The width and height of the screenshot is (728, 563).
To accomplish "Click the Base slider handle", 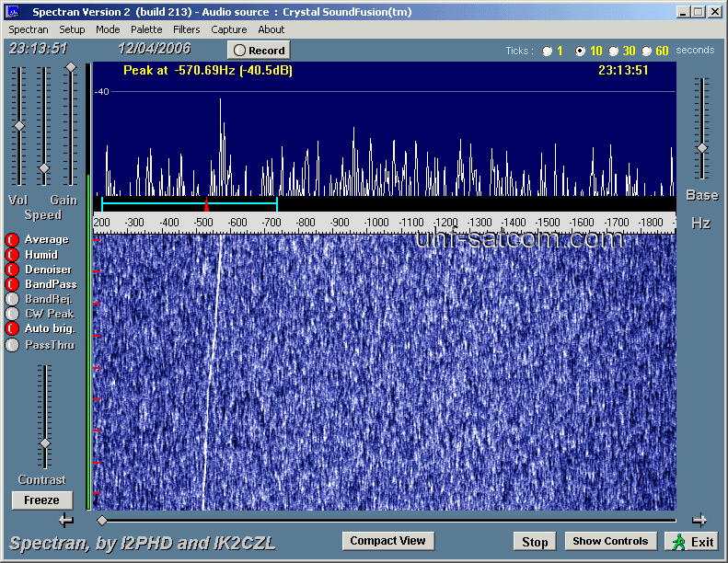I will [x=702, y=148].
